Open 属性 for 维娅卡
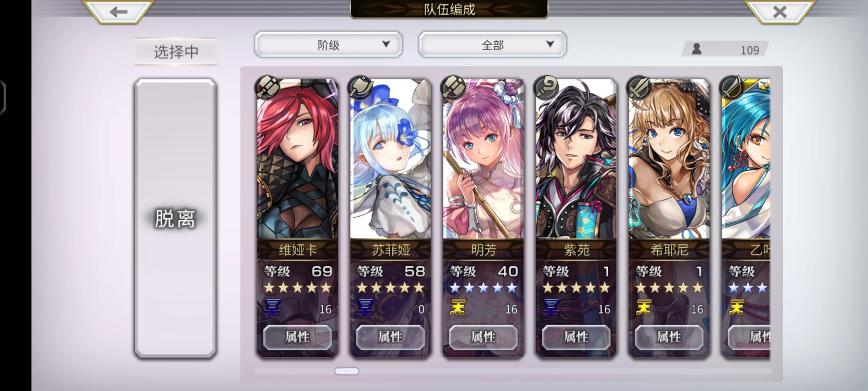Screen dimensions: 868x391 [297, 337]
